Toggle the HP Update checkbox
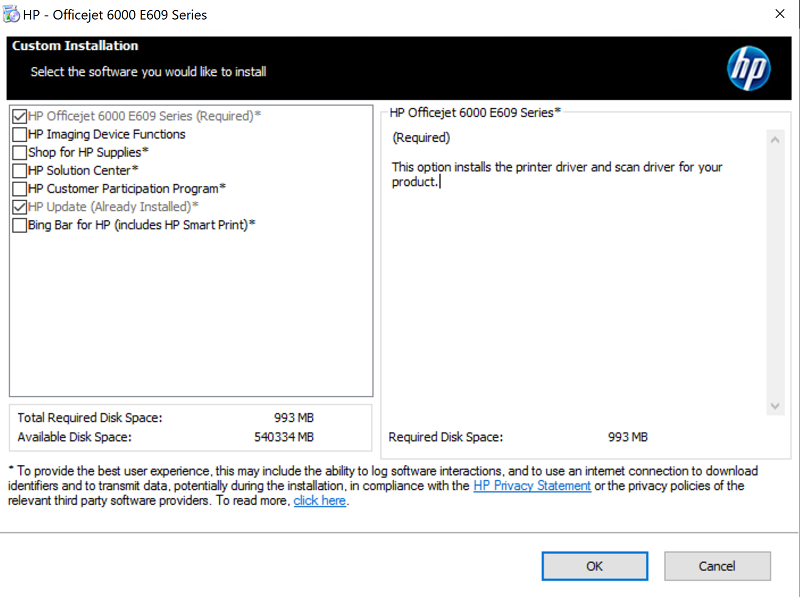Image resolution: width=800 pixels, height=597 pixels. (19, 207)
